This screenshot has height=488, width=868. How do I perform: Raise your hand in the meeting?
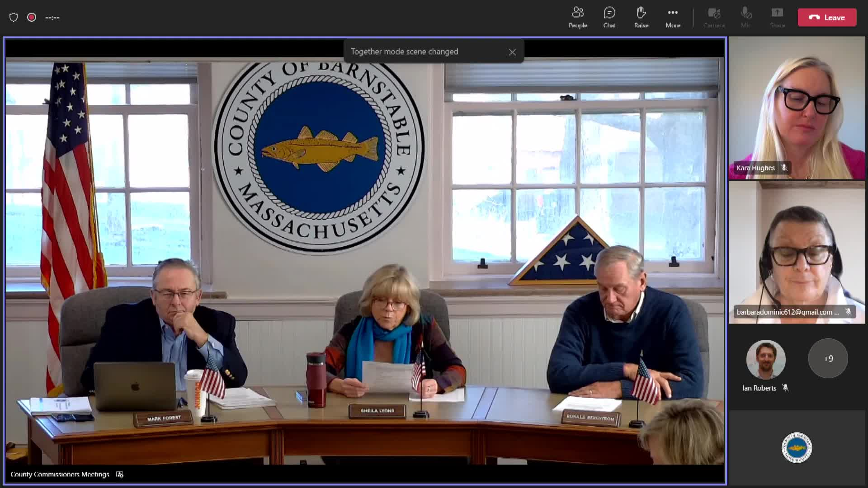coord(641,17)
